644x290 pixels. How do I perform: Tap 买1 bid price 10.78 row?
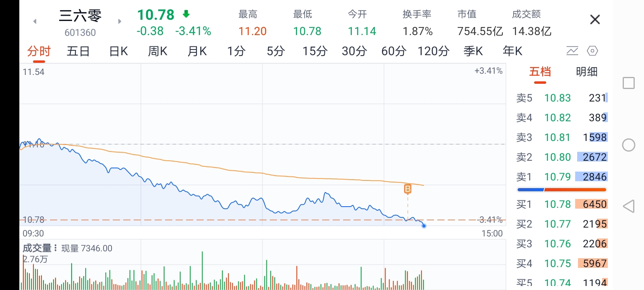tap(561, 205)
